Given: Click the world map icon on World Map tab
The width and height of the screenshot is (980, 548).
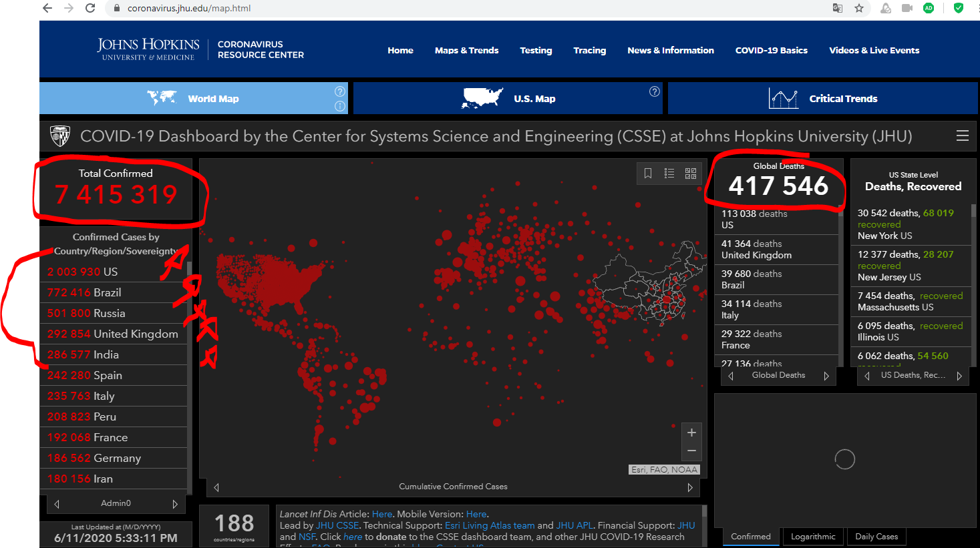Looking at the screenshot, I should coord(162,98).
